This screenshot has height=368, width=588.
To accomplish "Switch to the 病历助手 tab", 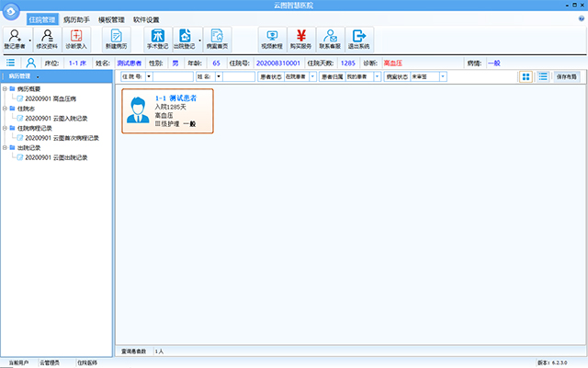I will click(76, 19).
